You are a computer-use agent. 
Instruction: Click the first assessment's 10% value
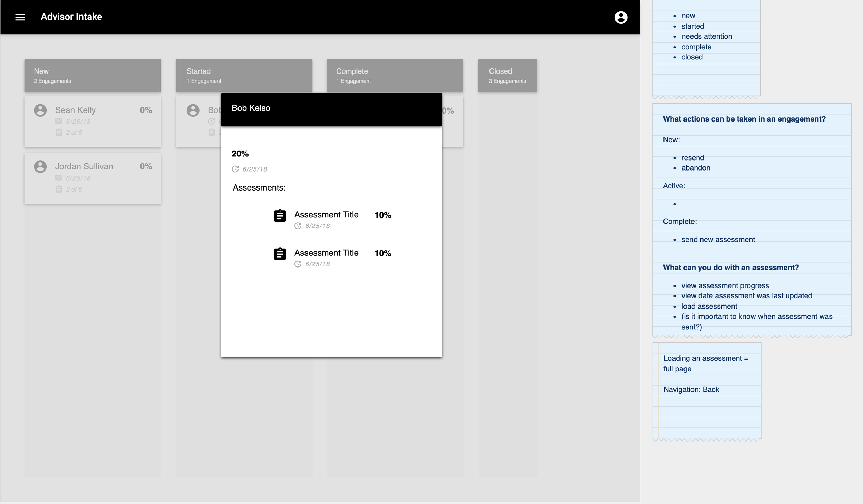(x=383, y=215)
